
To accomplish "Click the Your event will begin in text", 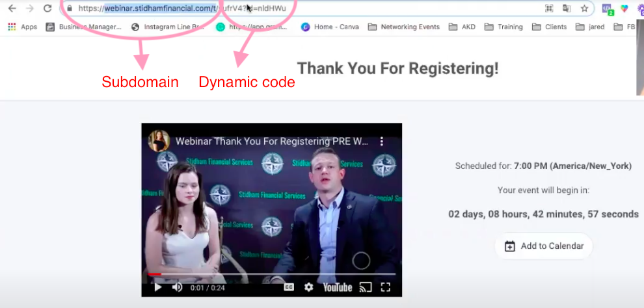I will pos(543,190).
